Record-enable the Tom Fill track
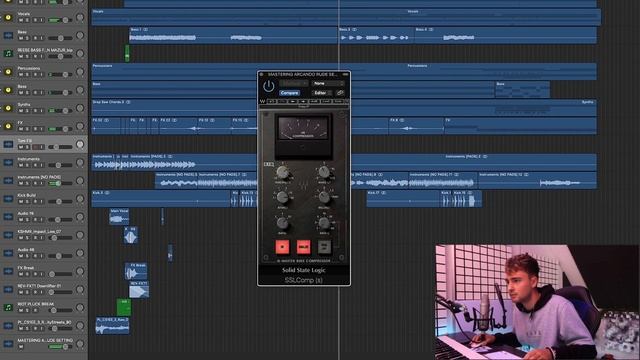 [x=35, y=147]
